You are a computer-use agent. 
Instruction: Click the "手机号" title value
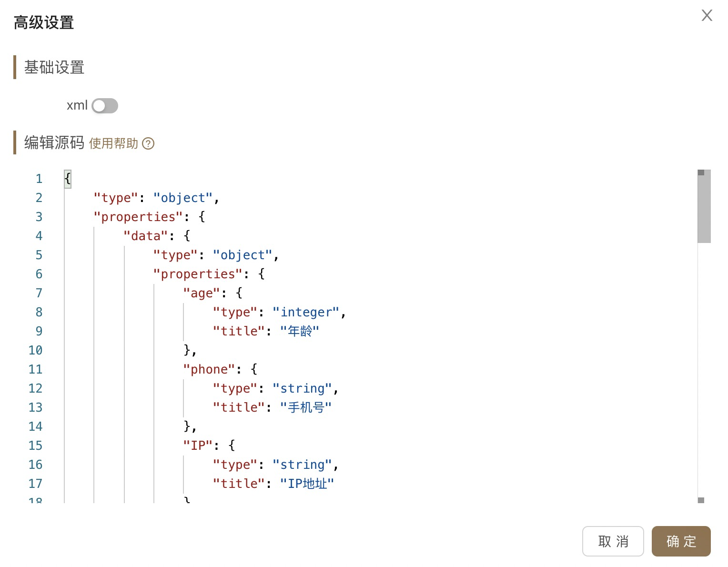306,407
